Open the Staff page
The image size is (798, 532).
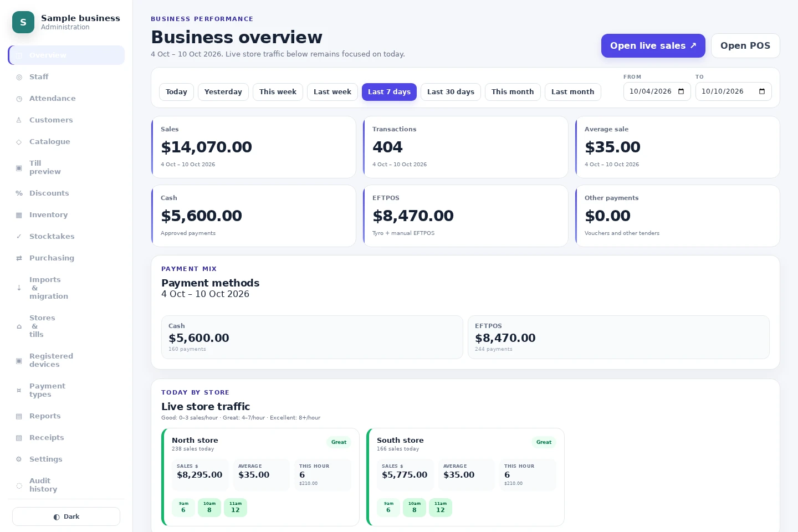point(66,77)
